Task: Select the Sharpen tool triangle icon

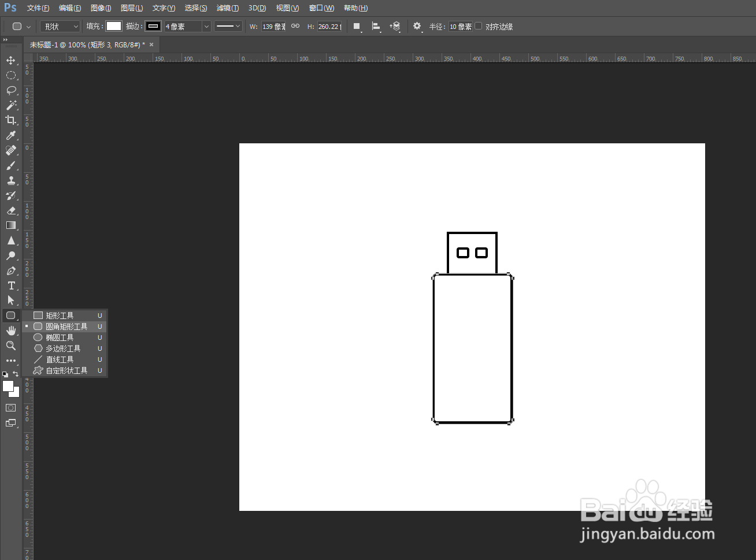Action: [11, 240]
